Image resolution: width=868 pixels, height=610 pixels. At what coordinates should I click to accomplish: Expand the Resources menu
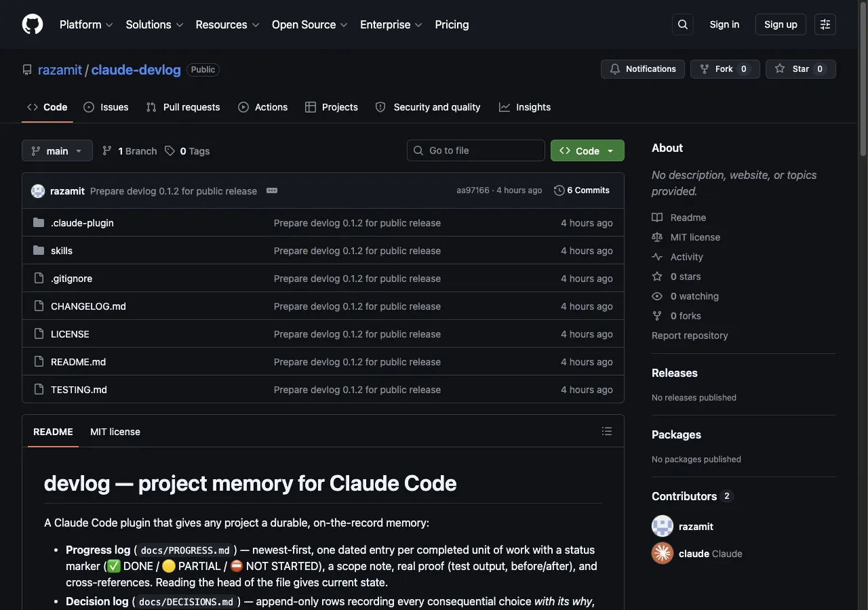(227, 24)
